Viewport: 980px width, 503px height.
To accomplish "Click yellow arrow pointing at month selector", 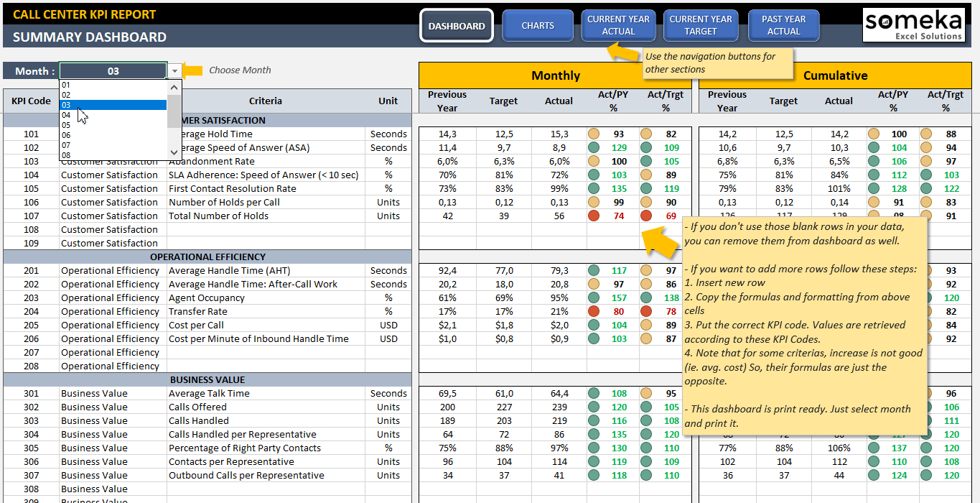I will [x=192, y=70].
